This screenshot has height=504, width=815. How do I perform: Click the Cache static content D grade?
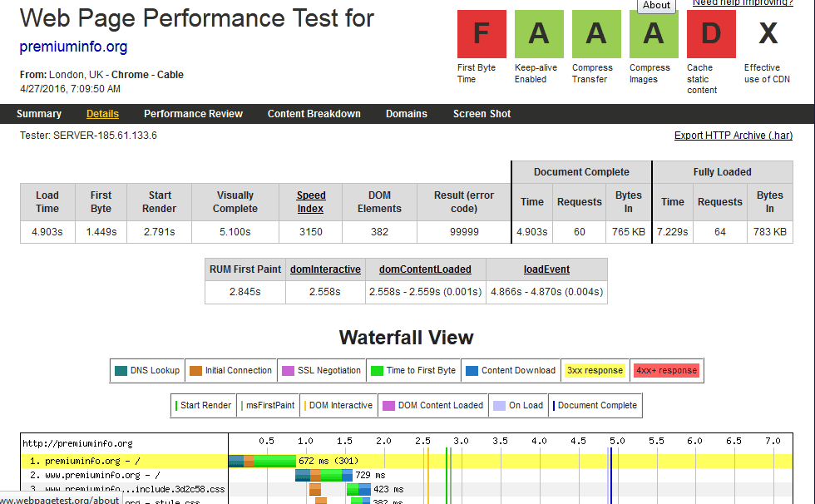coord(711,34)
